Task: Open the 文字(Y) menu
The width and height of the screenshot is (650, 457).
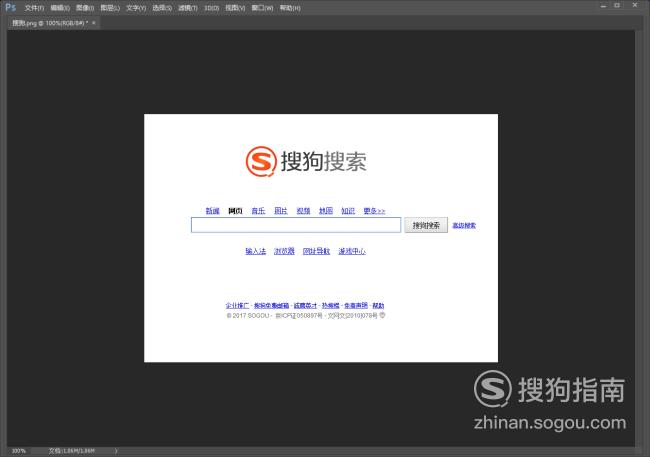Action: coord(136,8)
